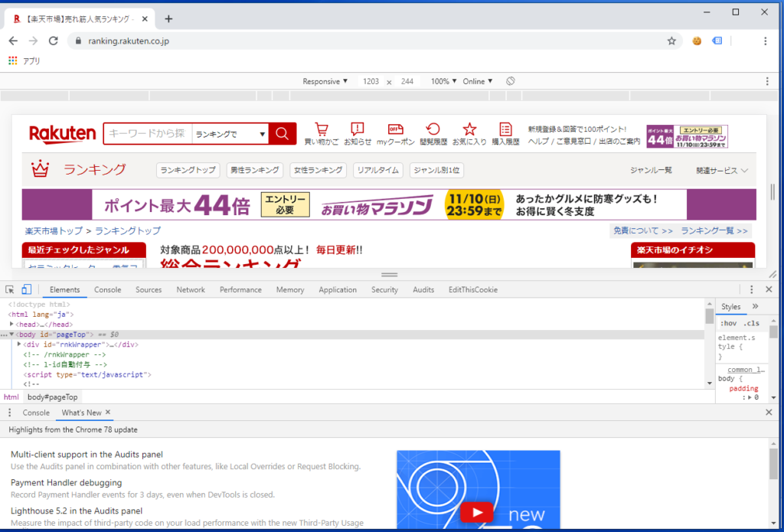Click the rotate screen orientation icon
The height and width of the screenshot is (532, 784).
(x=511, y=81)
